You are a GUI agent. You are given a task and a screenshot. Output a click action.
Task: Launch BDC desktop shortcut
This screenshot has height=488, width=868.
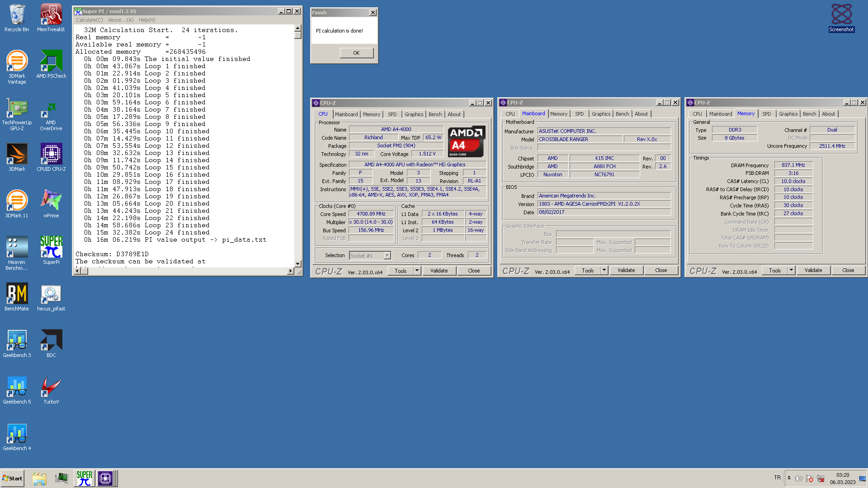point(51,343)
